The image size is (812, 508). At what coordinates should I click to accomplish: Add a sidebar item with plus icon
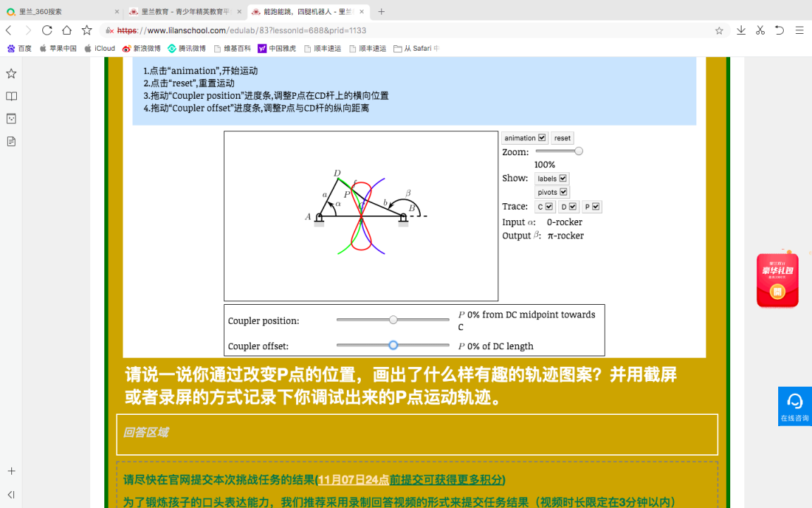click(11, 471)
